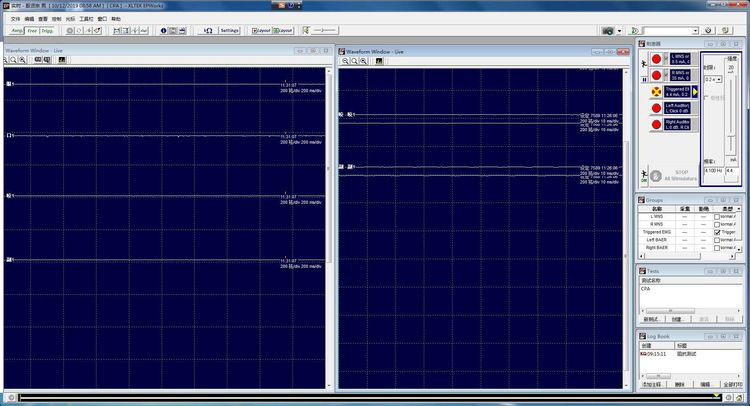Click middle magnifier icon in left Waveform Window

click(13, 60)
